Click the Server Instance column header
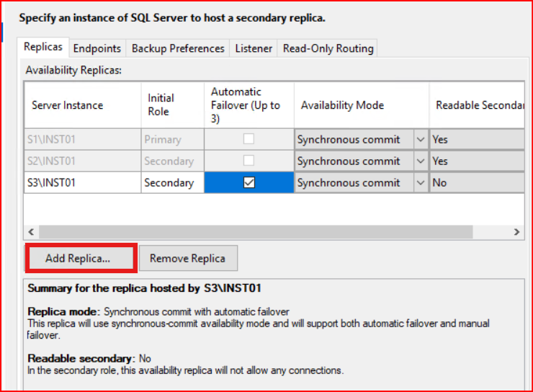Image resolution: width=533 pixels, height=392 pixels. [82, 105]
